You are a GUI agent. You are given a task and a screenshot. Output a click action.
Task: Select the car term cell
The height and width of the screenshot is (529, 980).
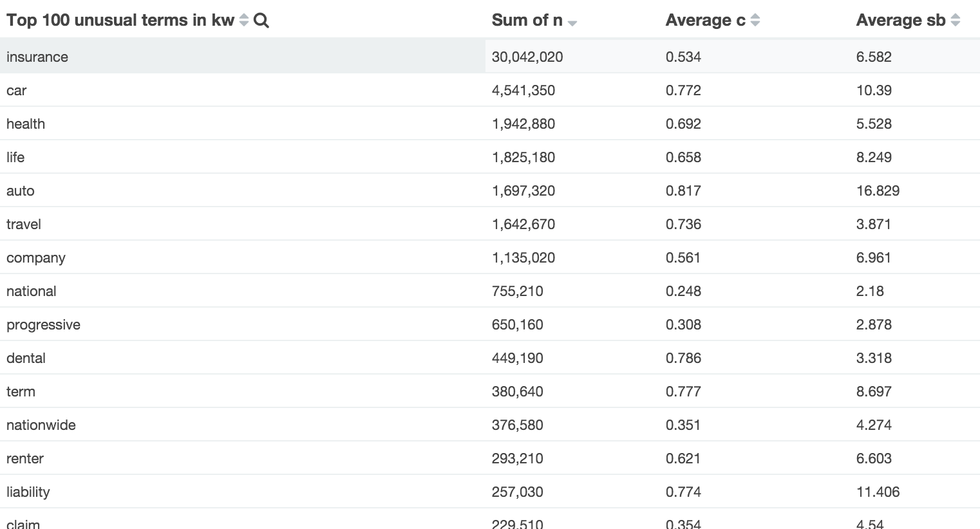pyautogui.click(x=17, y=90)
